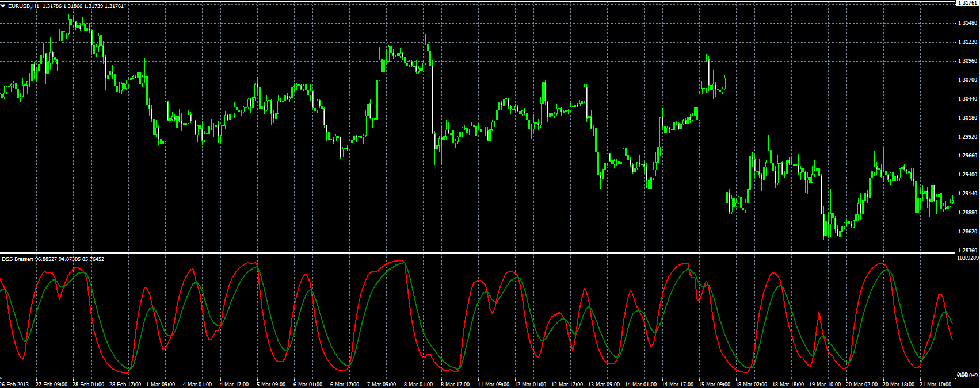Click the 11 Mar 09:00 time label
The image size is (980, 388).
493,384
